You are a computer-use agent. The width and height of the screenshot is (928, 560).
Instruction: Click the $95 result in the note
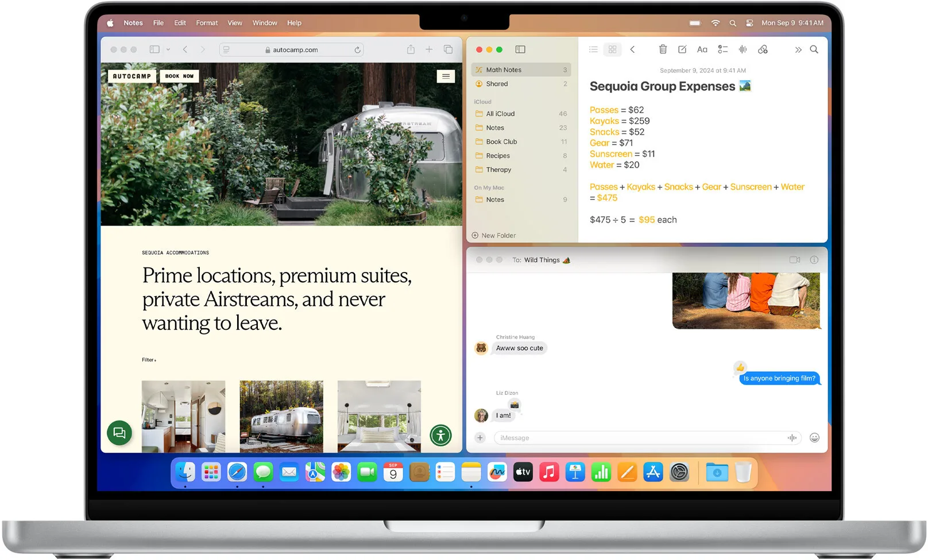(x=647, y=220)
